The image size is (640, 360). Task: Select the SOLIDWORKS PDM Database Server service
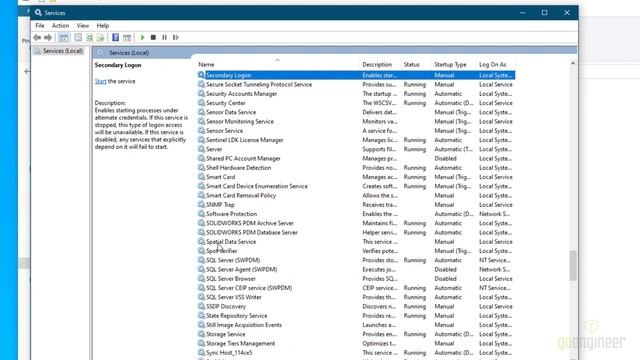[252, 232]
